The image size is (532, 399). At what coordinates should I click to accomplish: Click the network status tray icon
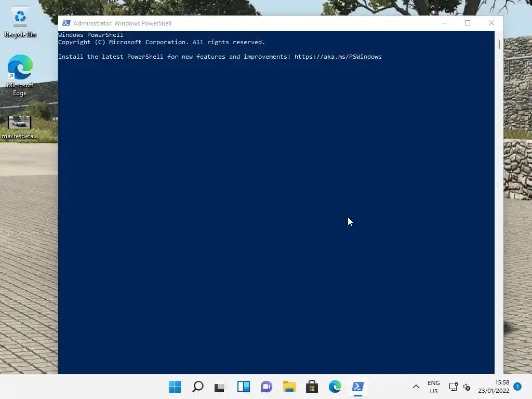click(453, 387)
